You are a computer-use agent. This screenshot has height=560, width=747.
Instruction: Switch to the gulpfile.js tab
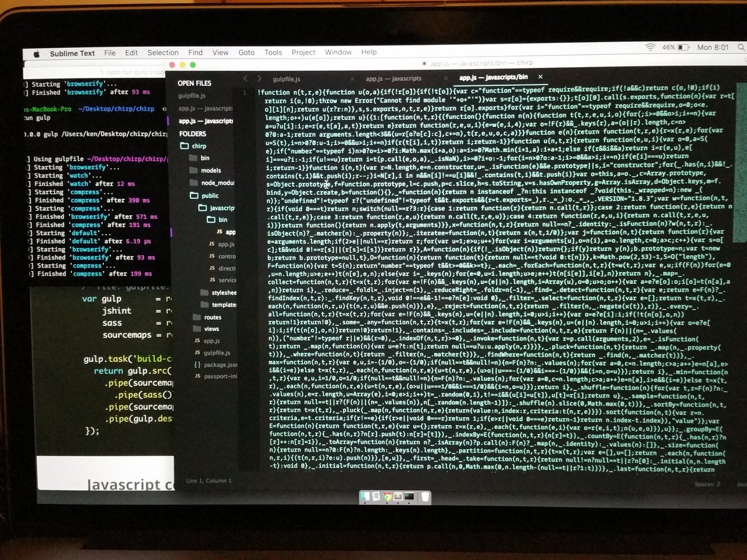point(286,79)
